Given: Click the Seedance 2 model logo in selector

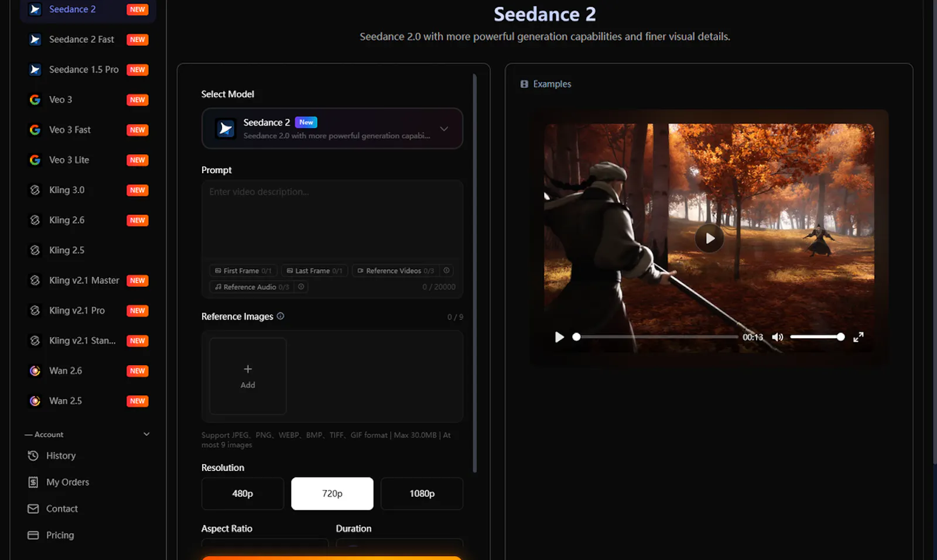Looking at the screenshot, I should 225,128.
